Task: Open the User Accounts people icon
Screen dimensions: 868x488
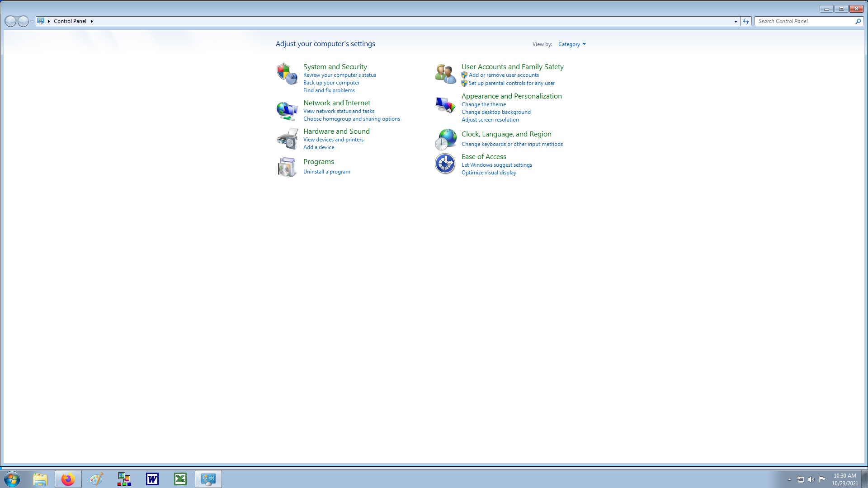Action: pos(445,74)
